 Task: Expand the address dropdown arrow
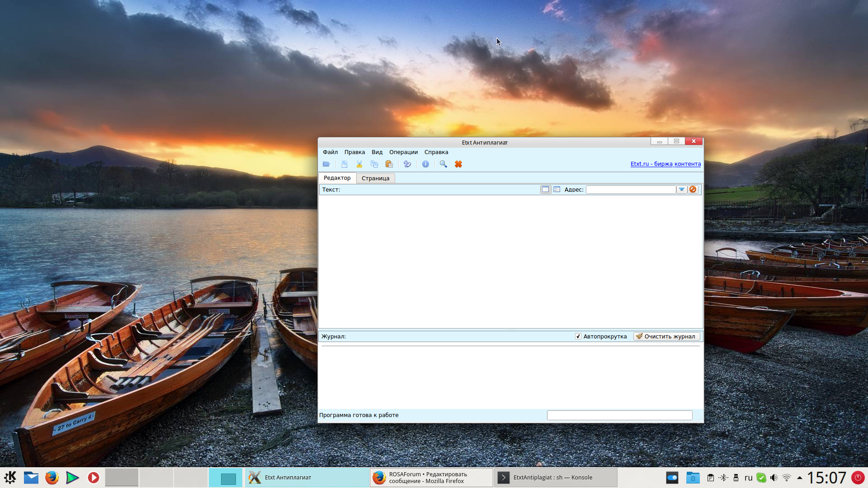click(681, 189)
